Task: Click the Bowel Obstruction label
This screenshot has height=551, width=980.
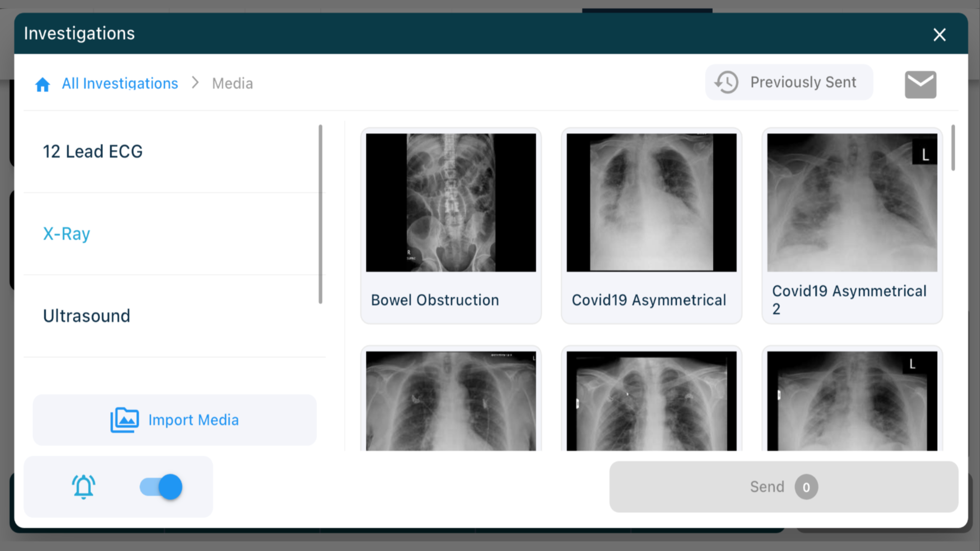Action: [x=435, y=300]
